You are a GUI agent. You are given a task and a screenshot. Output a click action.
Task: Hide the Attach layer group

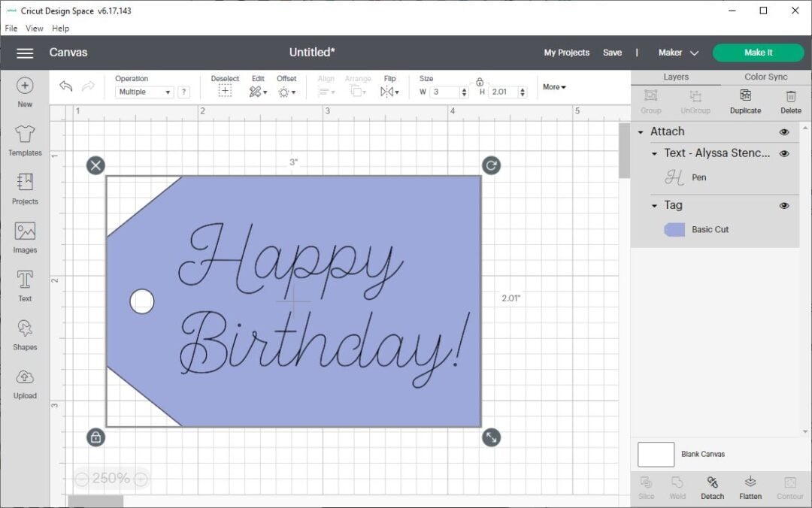[x=783, y=131]
